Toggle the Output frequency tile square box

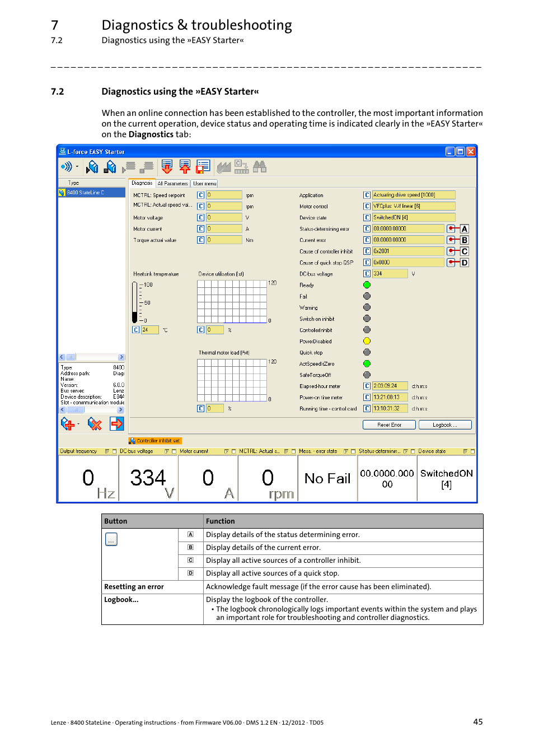(114, 451)
